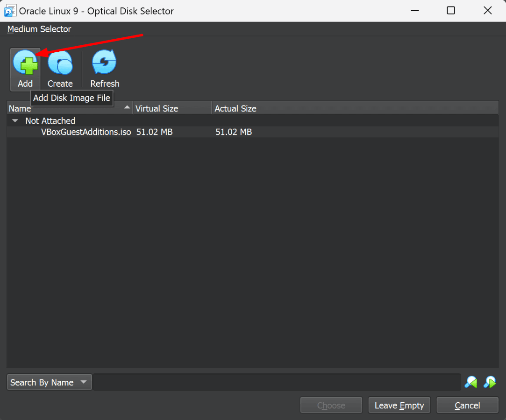
Task: Minimize the Optical Disk Selector window
Action: click(414, 10)
